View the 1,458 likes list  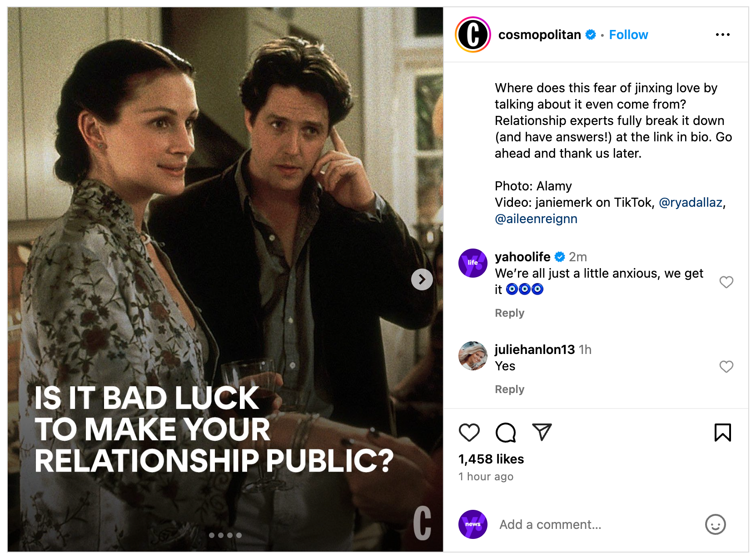pyautogui.click(x=491, y=459)
